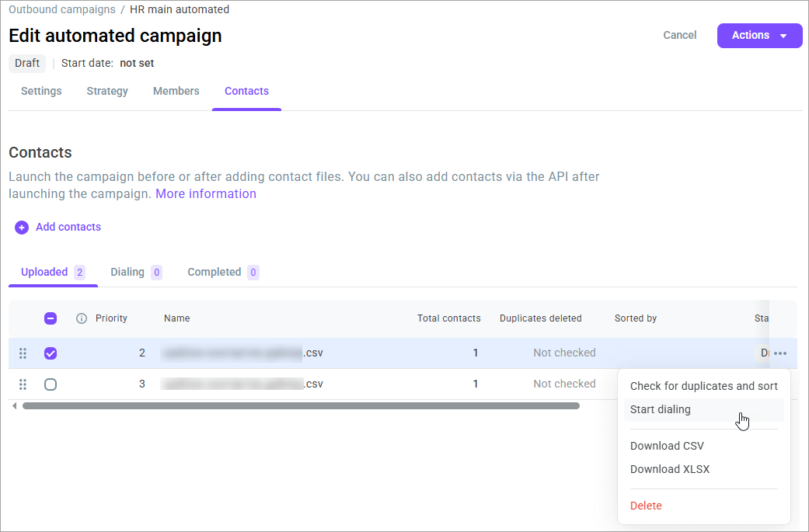Viewport: 809px width, 532px height.
Task: Choose Check for duplicates and sort
Action: point(704,386)
